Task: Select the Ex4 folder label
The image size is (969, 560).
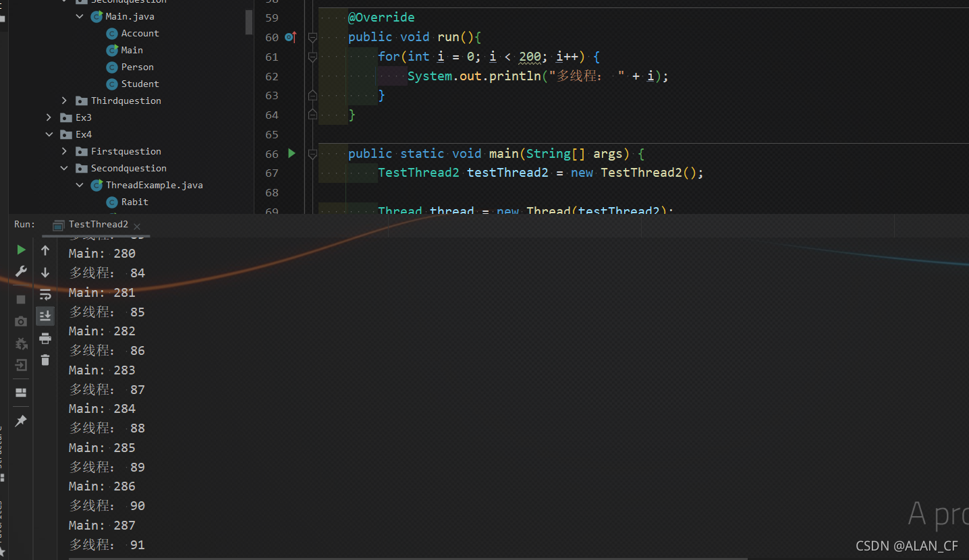Action: tap(84, 134)
